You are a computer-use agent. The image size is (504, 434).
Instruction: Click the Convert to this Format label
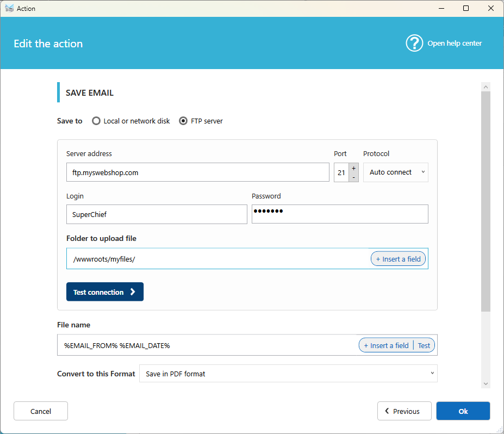tap(96, 374)
